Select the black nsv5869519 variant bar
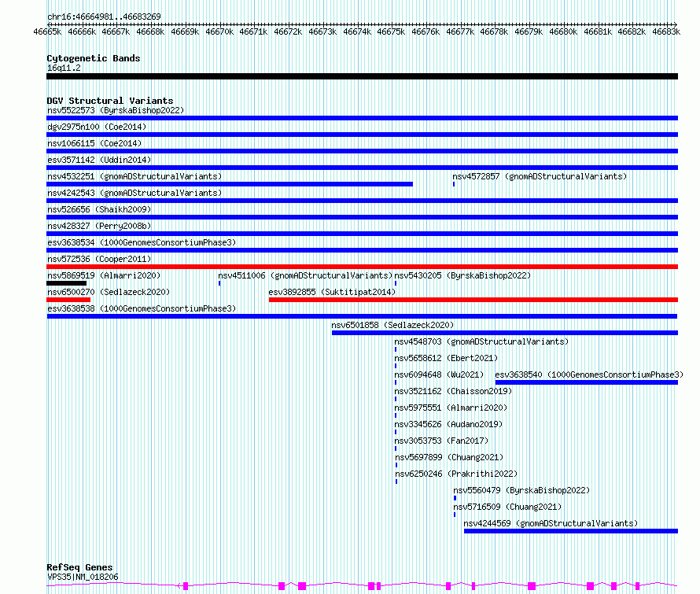 67,283
